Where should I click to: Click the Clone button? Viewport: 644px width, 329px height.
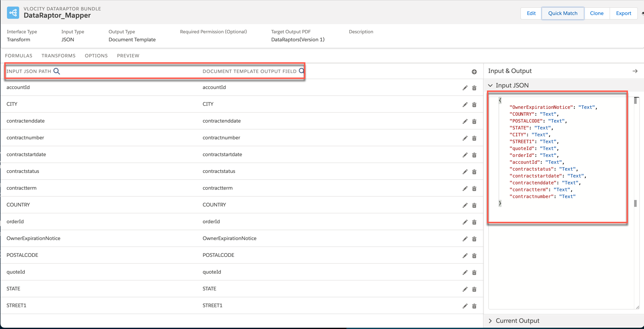pyautogui.click(x=596, y=13)
